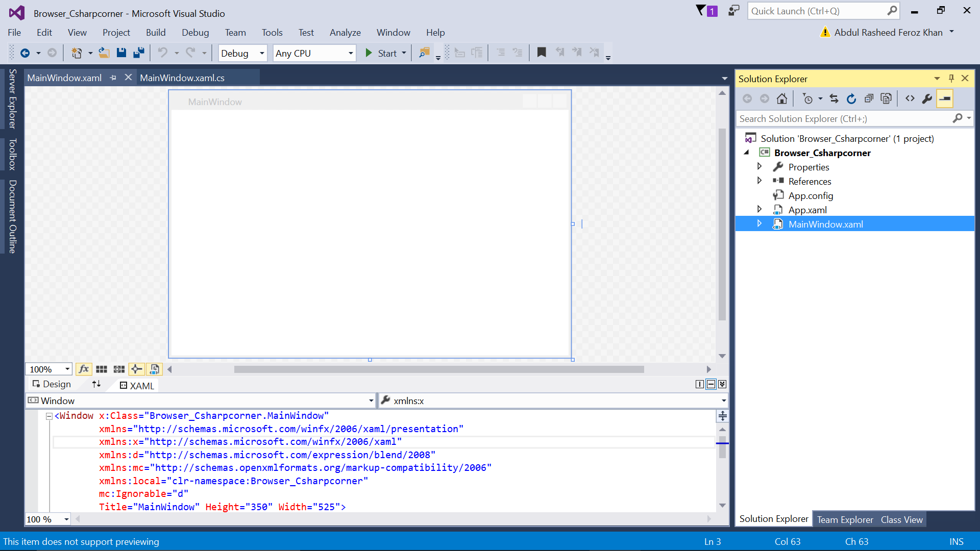The height and width of the screenshot is (551, 980).
Task: Pin the Solution Explorer panel
Action: tap(951, 78)
